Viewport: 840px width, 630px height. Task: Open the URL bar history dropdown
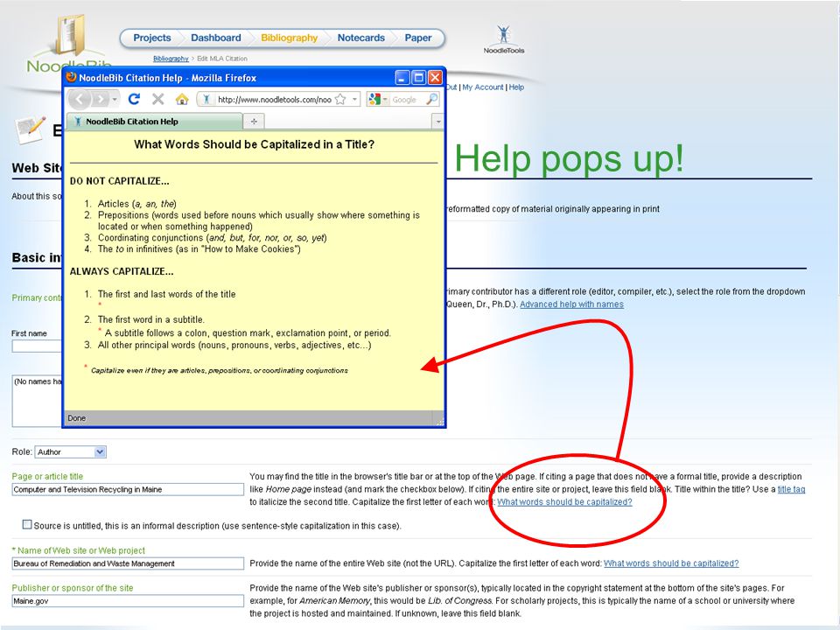pyautogui.click(x=354, y=99)
